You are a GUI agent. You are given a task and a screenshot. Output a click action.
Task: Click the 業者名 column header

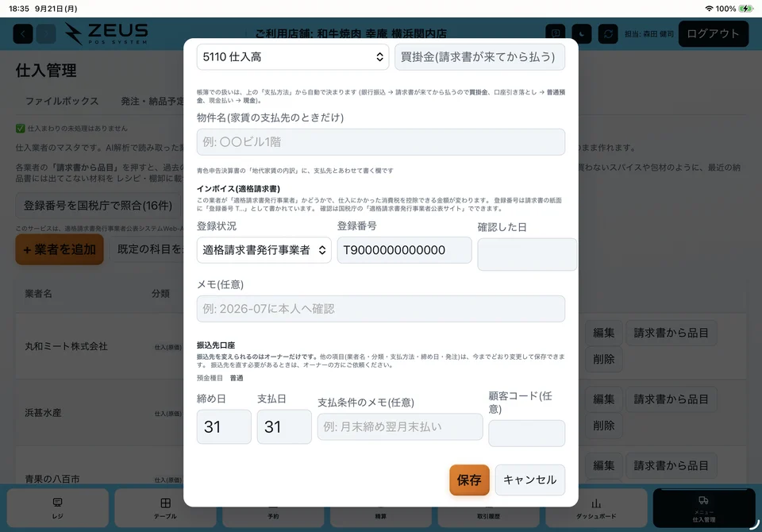38,293
